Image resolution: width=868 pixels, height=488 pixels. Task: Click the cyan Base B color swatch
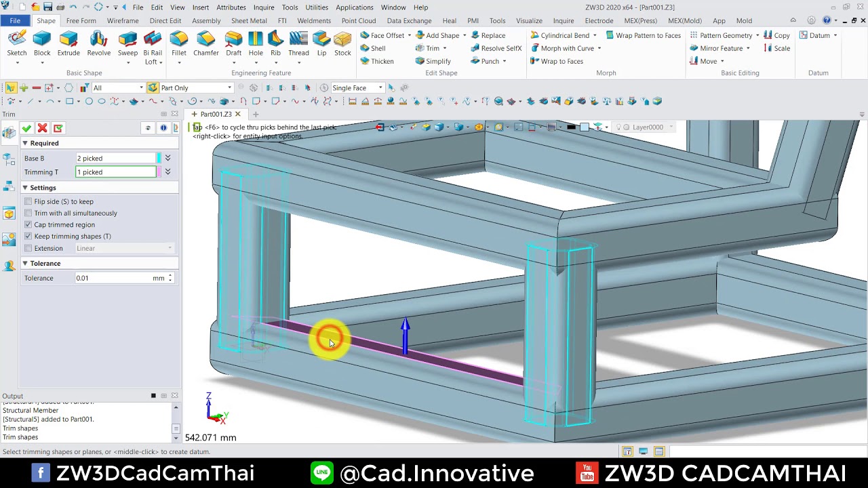159,158
